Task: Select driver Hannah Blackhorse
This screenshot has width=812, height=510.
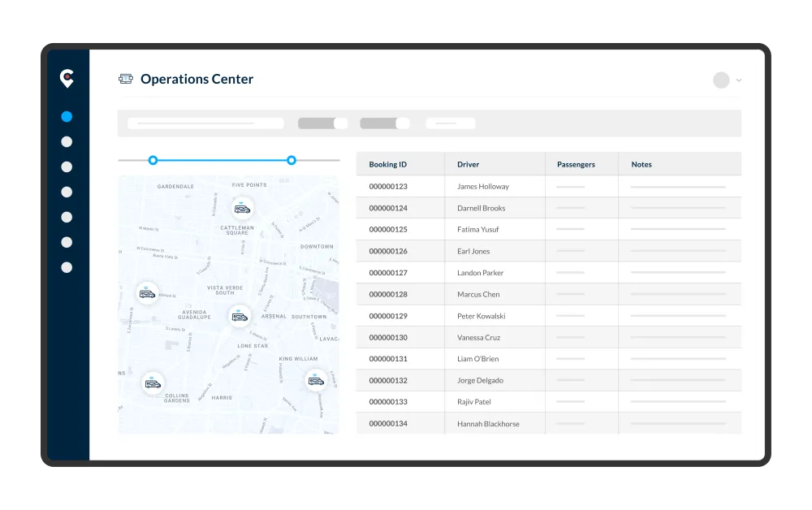Action: click(x=488, y=424)
